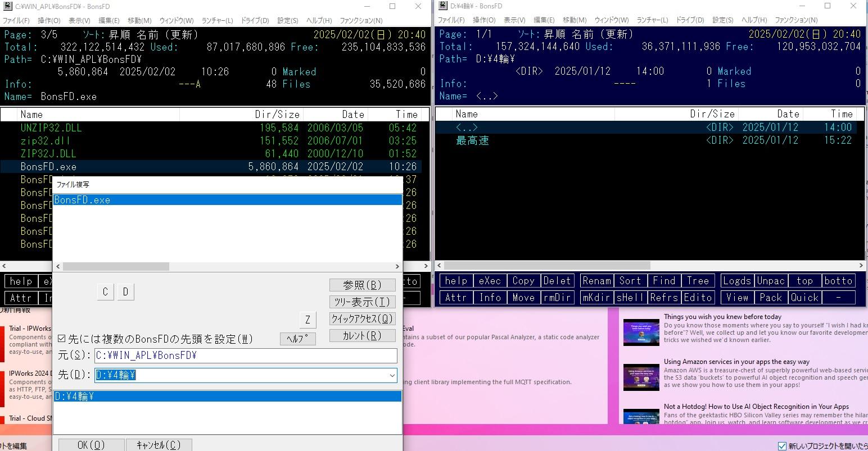Open ファイル(F) menu in the C:¥WIN_APL¥BonsFD¥ window
Viewport: 868px width, 451px height.
[x=17, y=20]
